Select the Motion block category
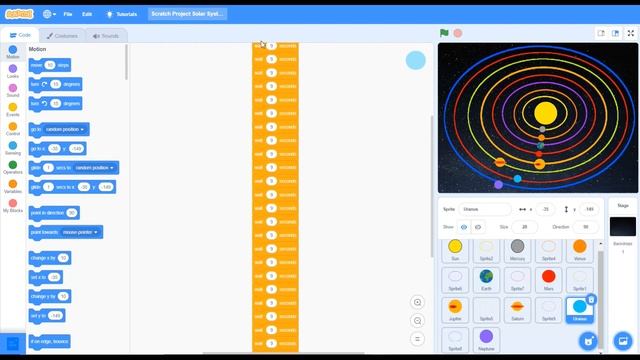This screenshot has width=640, height=360. (x=13, y=52)
